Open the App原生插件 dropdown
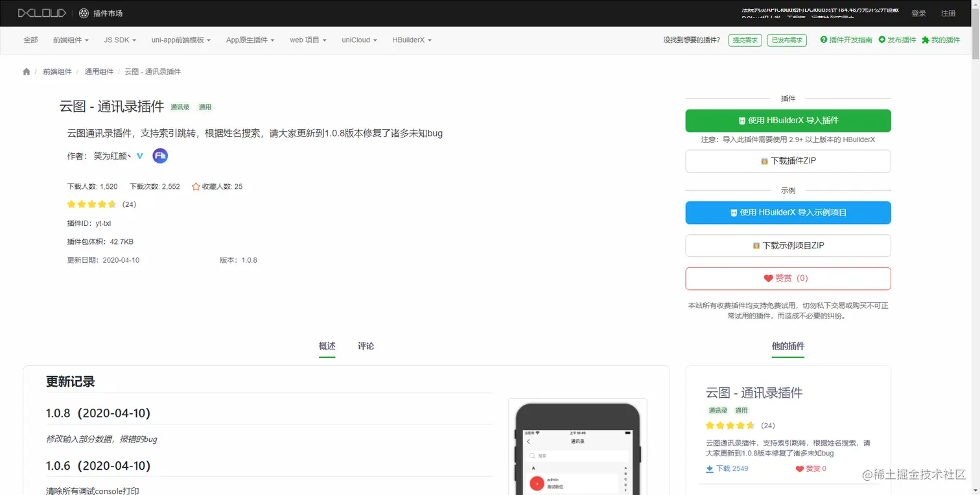Viewport: 980px width, 495px height. point(250,40)
